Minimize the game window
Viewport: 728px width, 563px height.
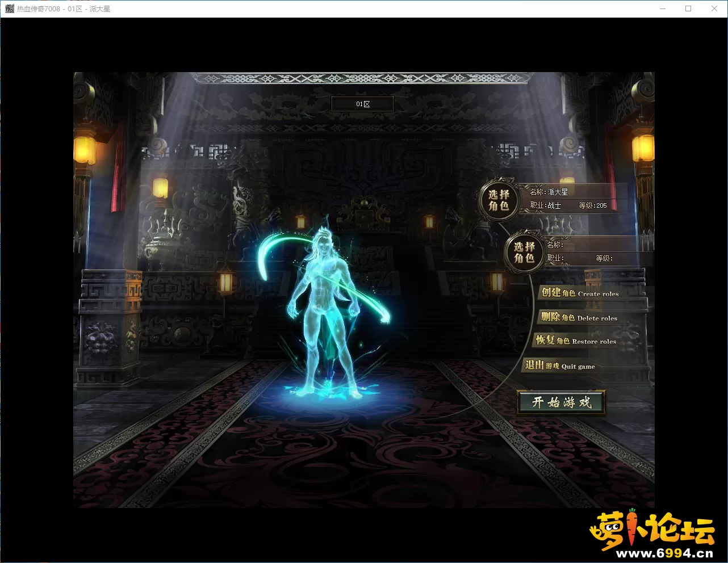coord(662,9)
